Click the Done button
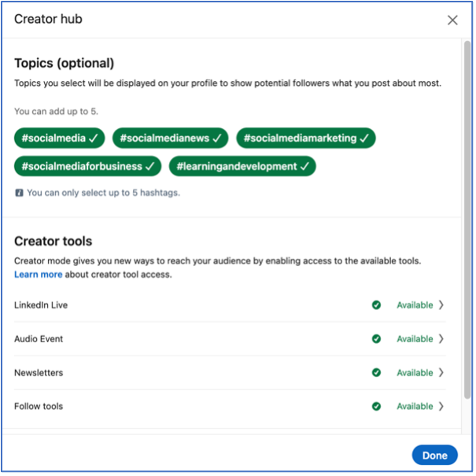Screen dimensions: 476x476 click(x=435, y=455)
